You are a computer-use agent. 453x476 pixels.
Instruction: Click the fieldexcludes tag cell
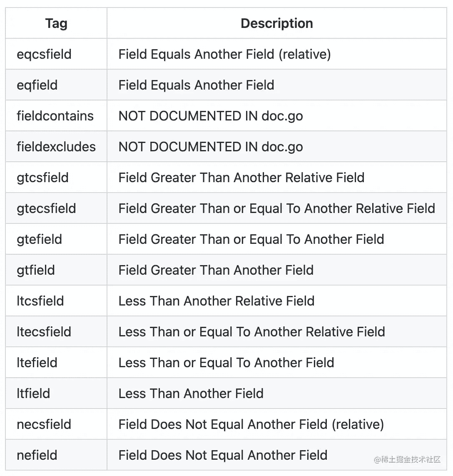[56, 147]
